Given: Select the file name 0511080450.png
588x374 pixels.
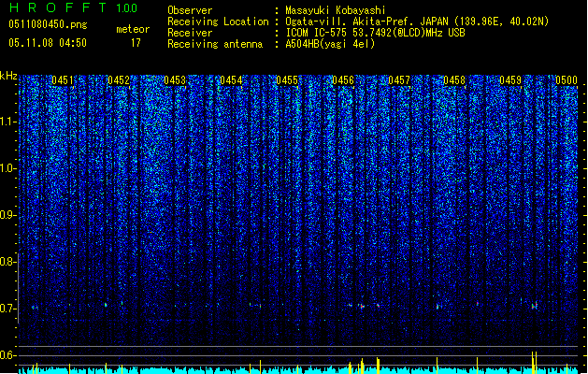Looking at the screenshot, I should [x=48, y=24].
